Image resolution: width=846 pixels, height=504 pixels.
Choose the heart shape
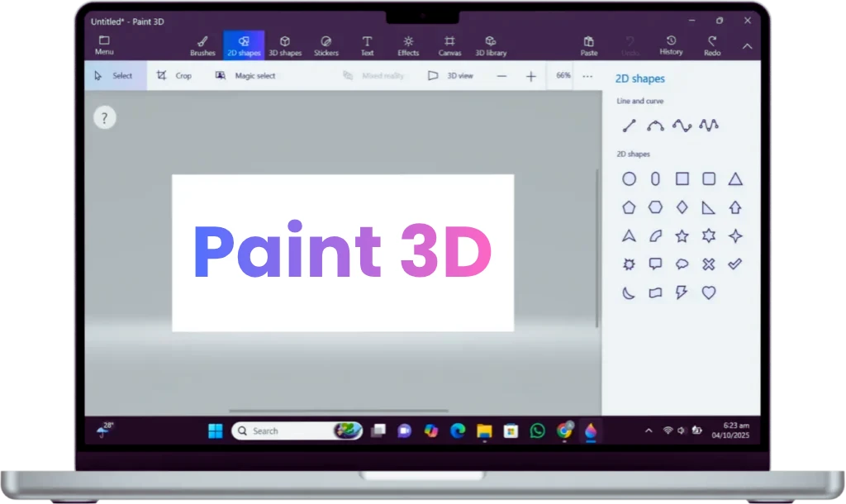point(709,292)
